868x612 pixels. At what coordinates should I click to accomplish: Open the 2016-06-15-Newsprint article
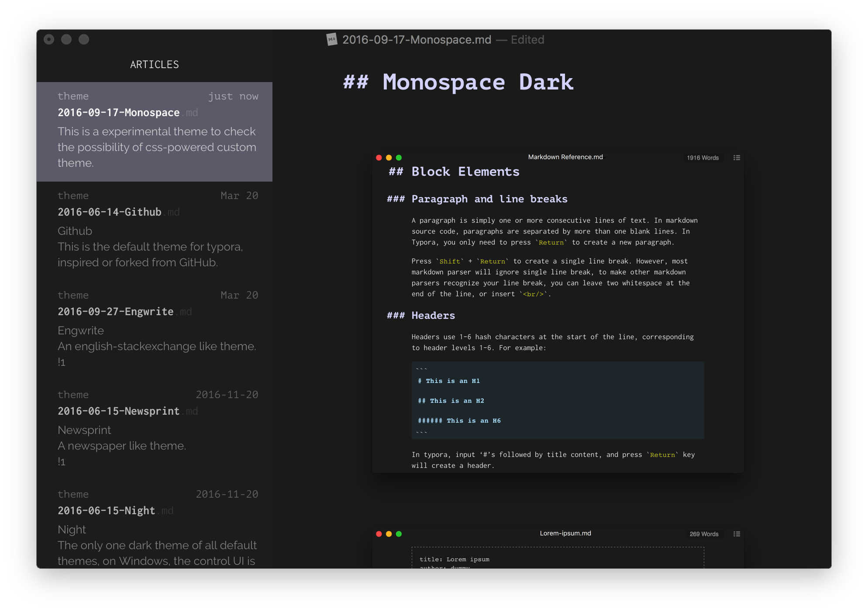pyautogui.click(x=155, y=430)
